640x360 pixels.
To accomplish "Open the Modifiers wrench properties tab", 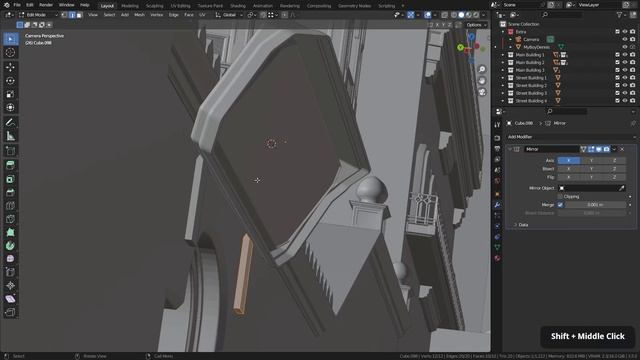I will click(x=497, y=205).
